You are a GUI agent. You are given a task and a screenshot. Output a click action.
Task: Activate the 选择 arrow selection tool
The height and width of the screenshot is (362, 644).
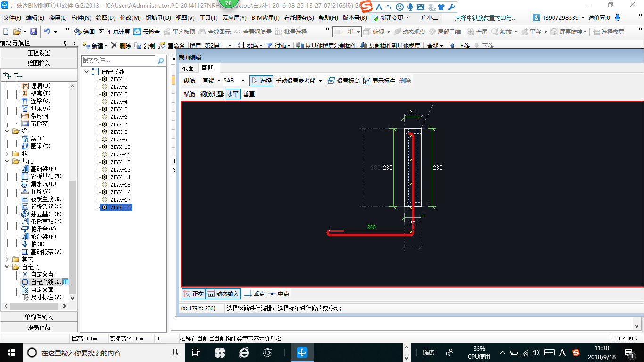[261, 81]
